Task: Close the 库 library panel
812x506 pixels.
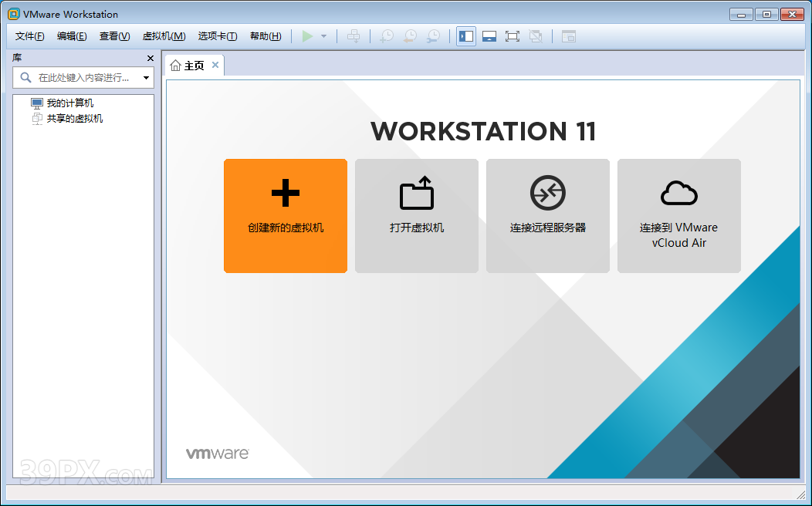Action: point(151,59)
